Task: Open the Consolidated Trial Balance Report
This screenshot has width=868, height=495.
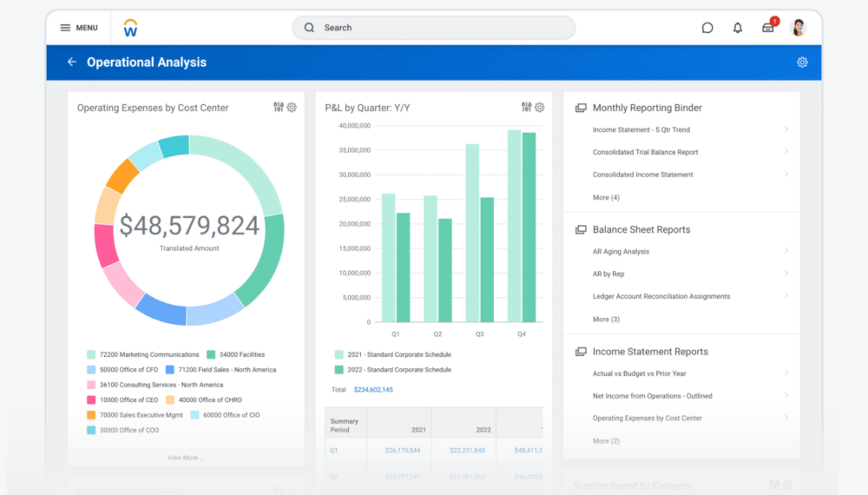Action: tap(645, 152)
